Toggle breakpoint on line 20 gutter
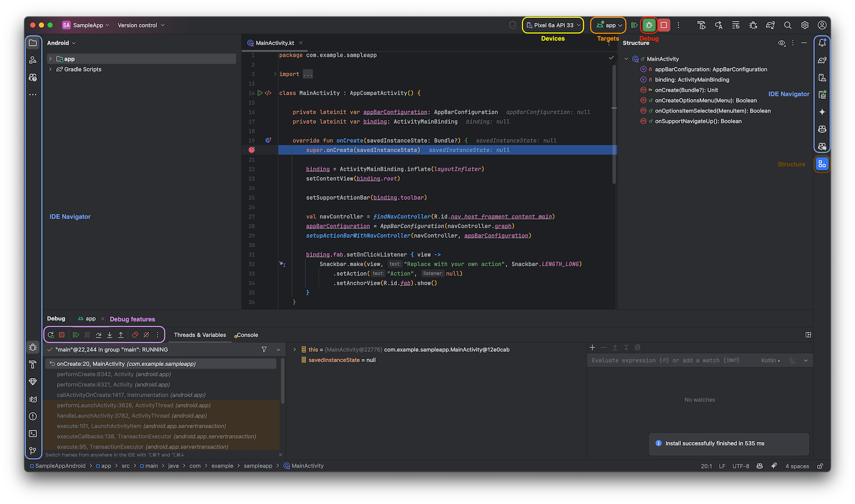This screenshot has height=504, width=855. 252,150
